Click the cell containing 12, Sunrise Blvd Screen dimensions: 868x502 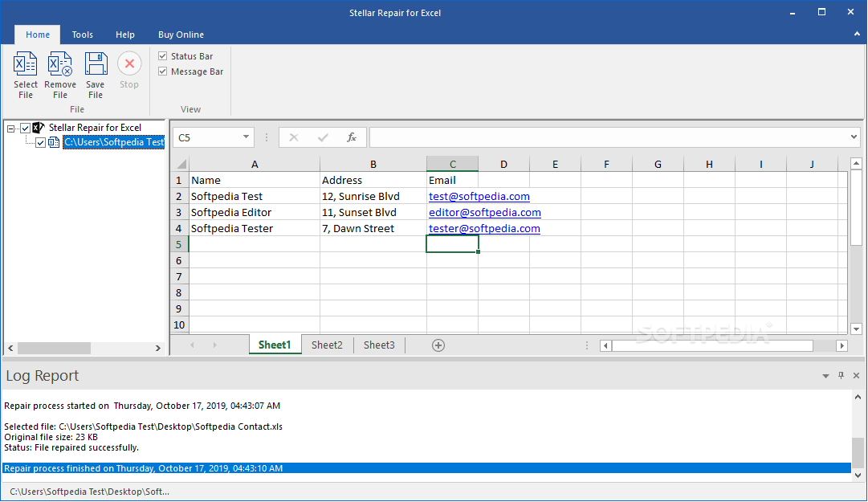[x=373, y=197]
